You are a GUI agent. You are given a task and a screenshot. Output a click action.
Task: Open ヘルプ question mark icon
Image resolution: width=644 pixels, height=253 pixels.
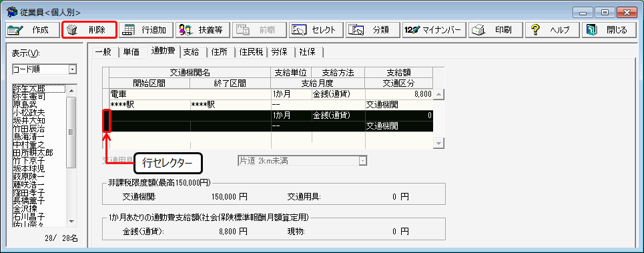click(535, 30)
